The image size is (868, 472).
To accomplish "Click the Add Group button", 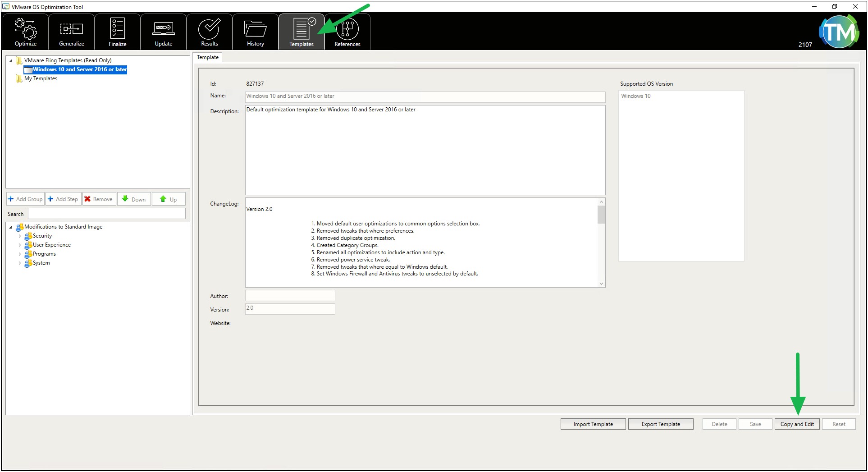I will 25,199.
